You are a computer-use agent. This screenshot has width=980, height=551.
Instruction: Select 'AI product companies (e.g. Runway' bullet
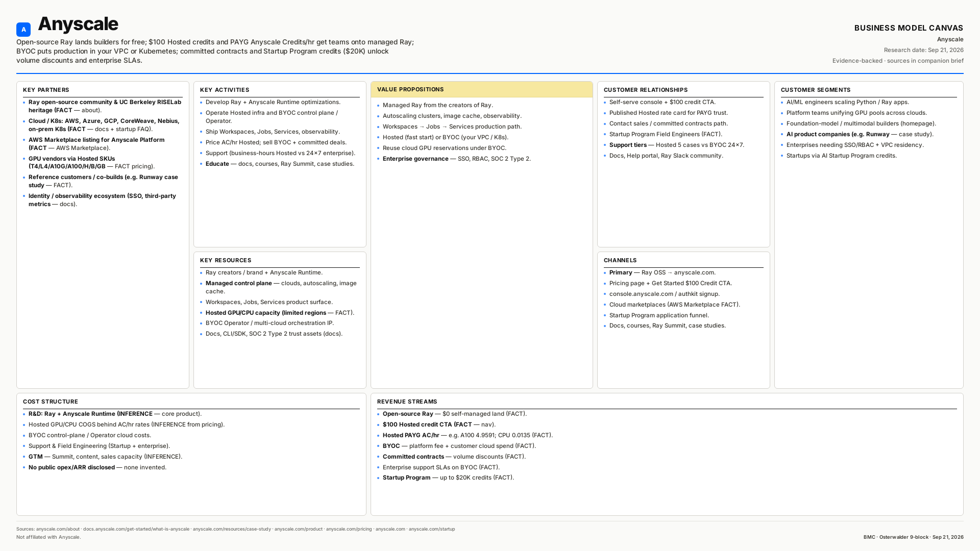[x=860, y=134]
